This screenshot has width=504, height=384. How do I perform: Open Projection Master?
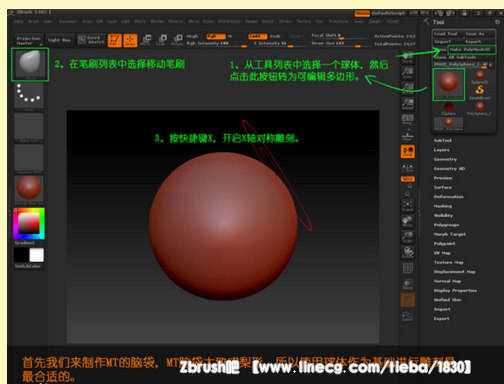tap(29, 40)
